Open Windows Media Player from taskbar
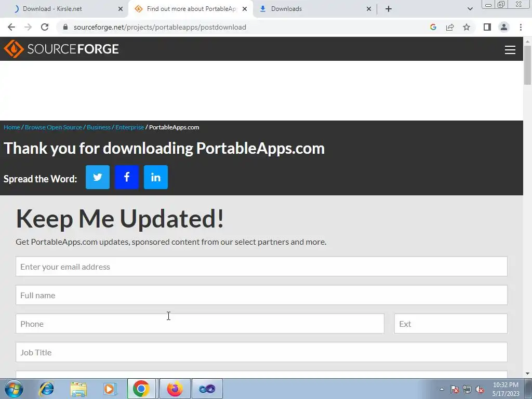Screen dimensions: 532x399 click(110, 389)
